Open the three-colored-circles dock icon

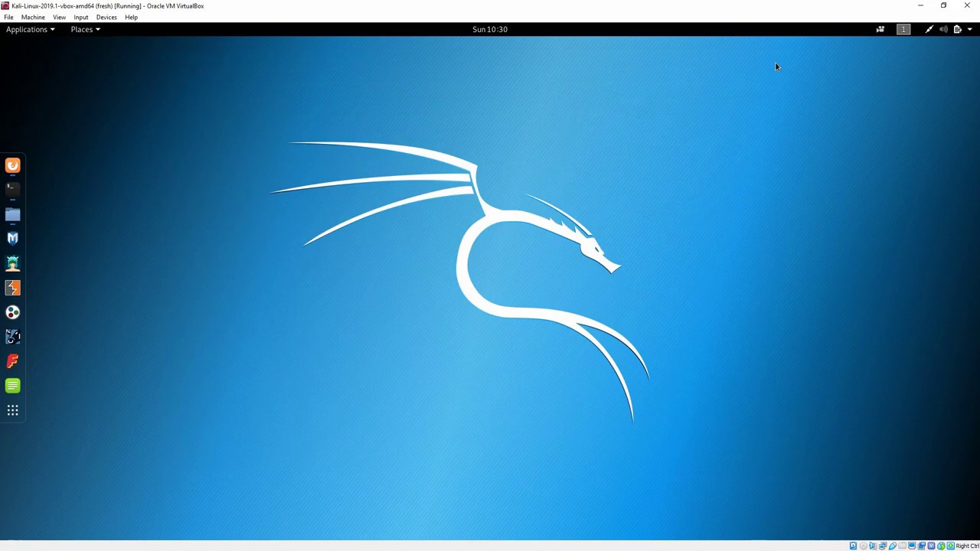click(12, 312)
